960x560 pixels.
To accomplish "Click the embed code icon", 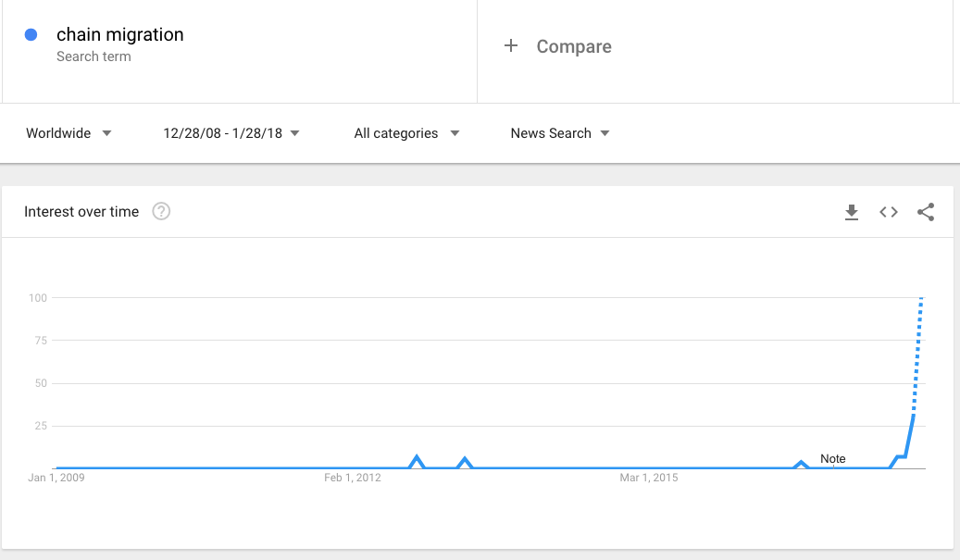I will click(889, 213).
